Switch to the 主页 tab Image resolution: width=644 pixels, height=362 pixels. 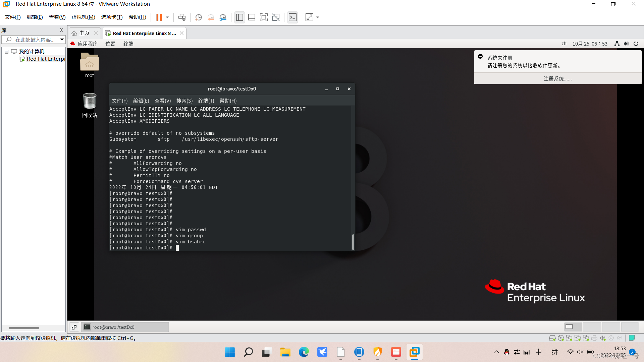point(84,33)
